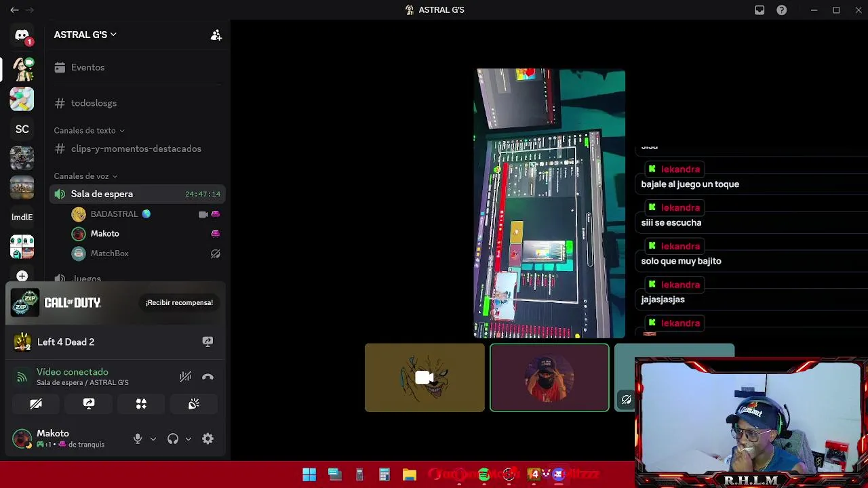
Task: Click chat message 'jajasjasjas'
Action: point(663,300)
